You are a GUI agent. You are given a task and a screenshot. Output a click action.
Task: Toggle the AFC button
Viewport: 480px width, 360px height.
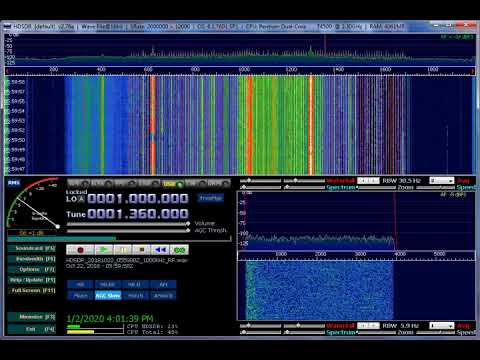163,284
